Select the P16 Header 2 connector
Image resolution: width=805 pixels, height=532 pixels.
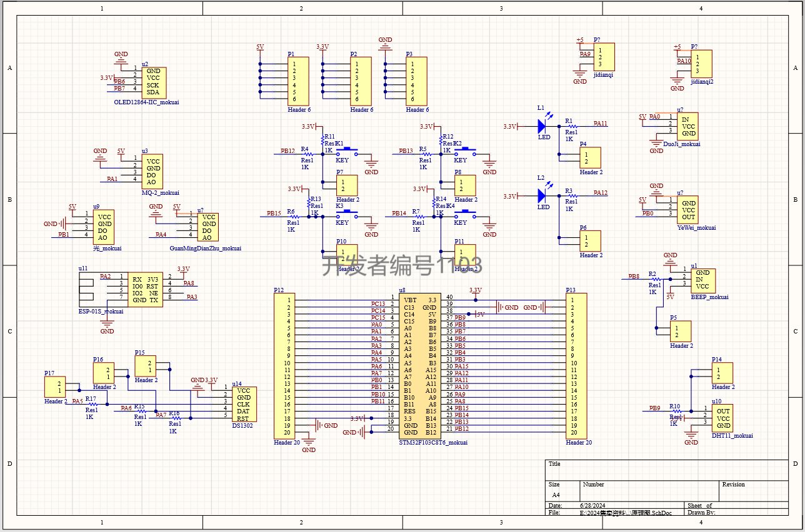tap(103, 373)
